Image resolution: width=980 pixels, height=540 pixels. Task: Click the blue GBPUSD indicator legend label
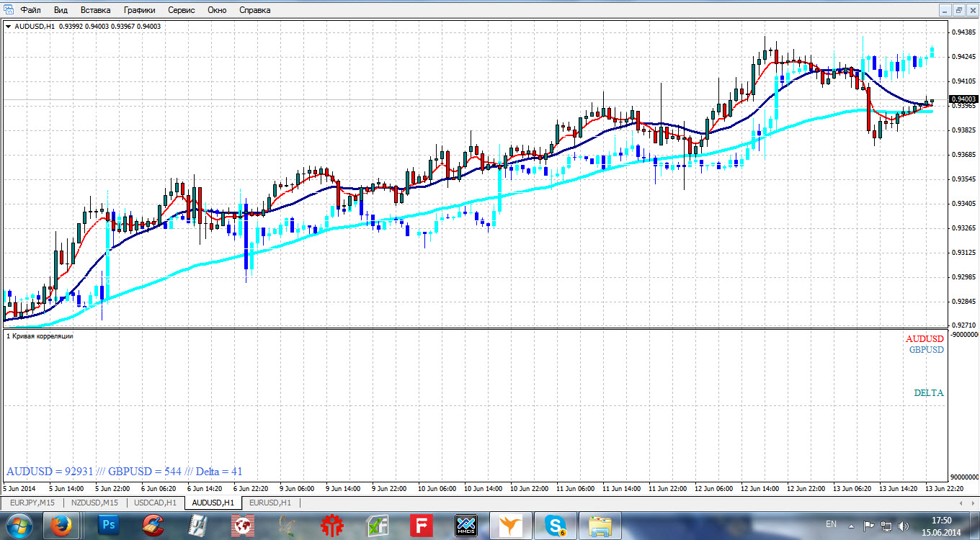(x=926, y=349)
